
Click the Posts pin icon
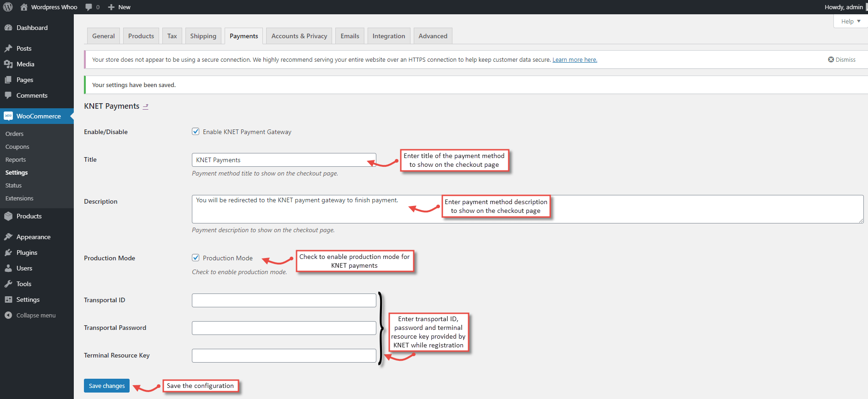(8, 48)
